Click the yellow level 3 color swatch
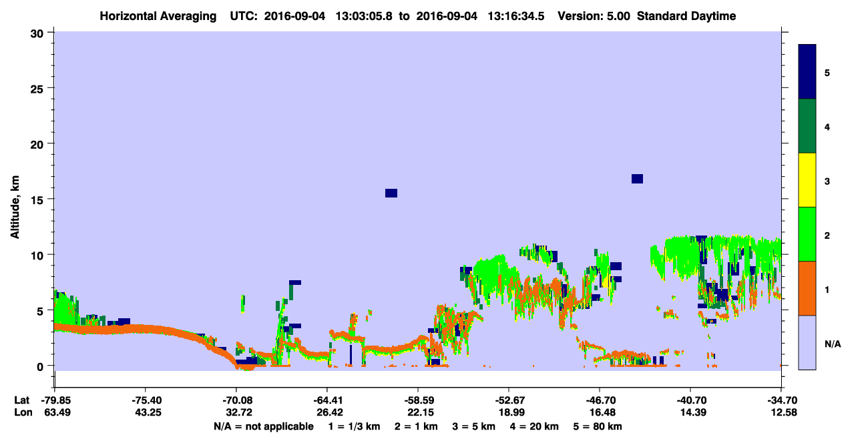This screenshot has height=445, width=868. (807, 180)
